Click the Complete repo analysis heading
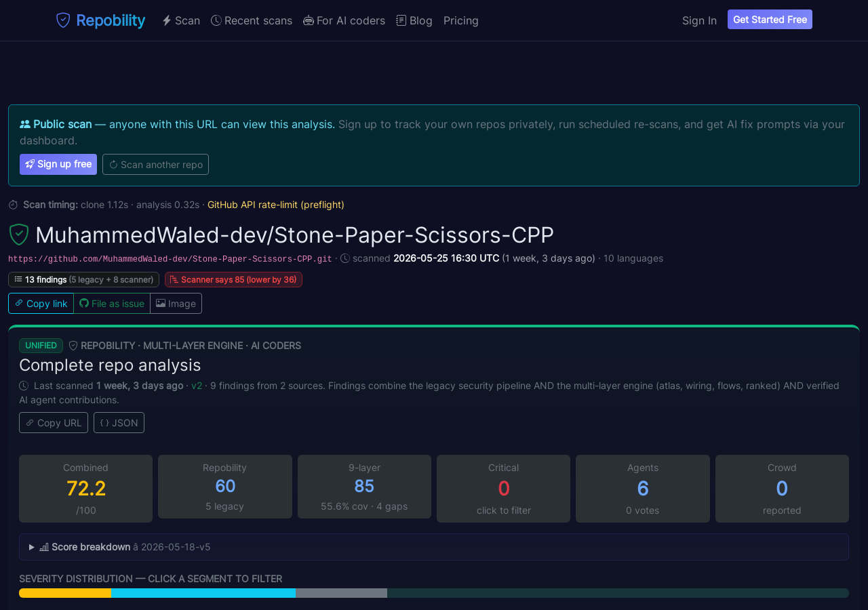Image resolution: width=868 pixels, height=610 pixels. (110, 365)
